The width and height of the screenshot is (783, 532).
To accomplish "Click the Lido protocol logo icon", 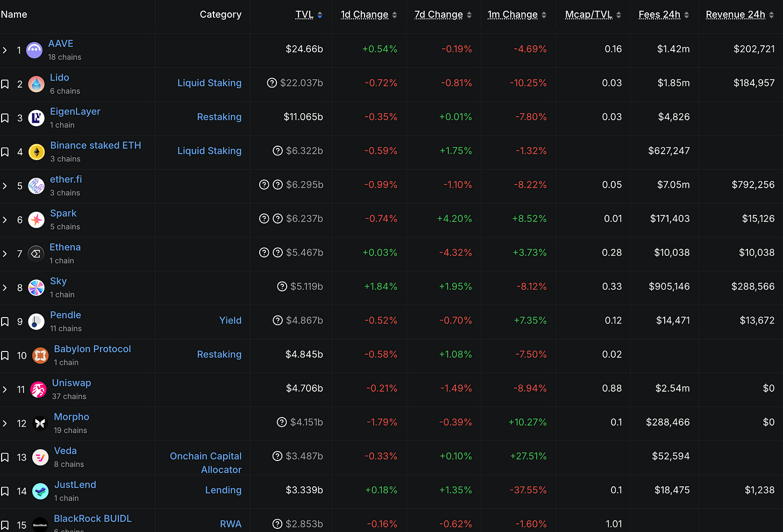I will tap(36, 84).
